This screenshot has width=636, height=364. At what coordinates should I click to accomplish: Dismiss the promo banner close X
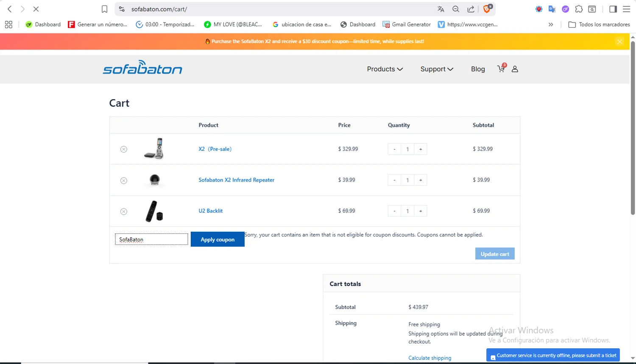tap(620, 42)
